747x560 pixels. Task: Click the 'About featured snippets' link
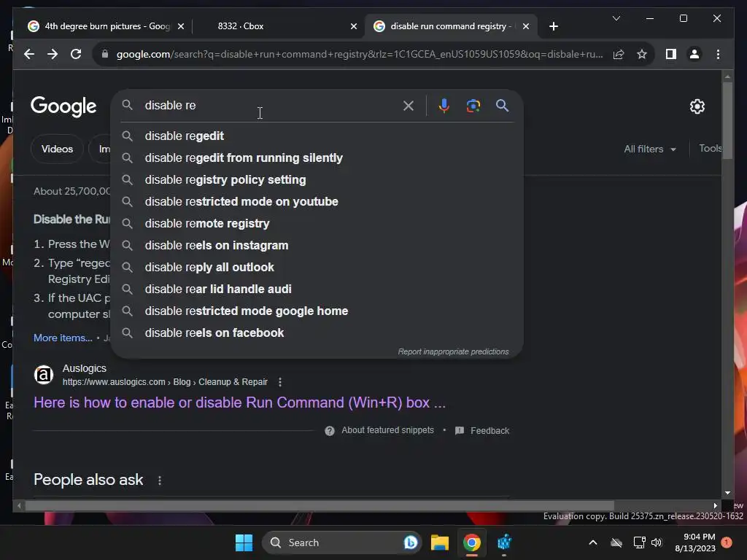(388, 430)
